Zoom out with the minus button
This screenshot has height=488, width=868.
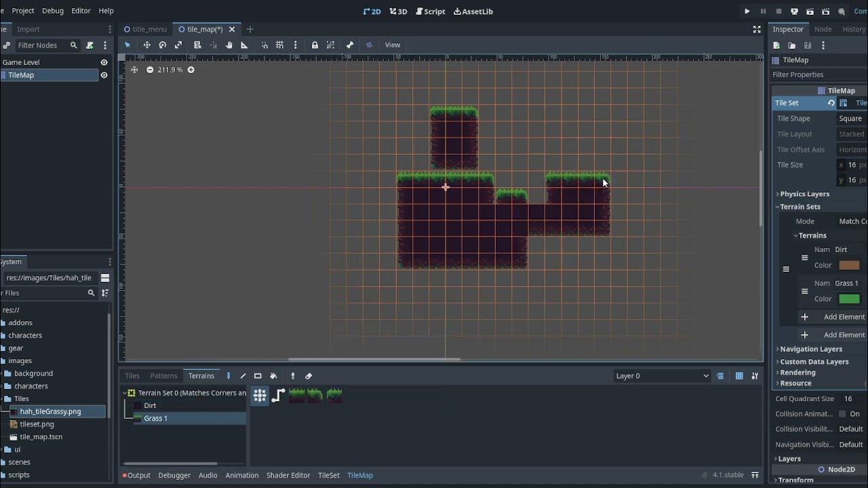click(x=150, y=70)
